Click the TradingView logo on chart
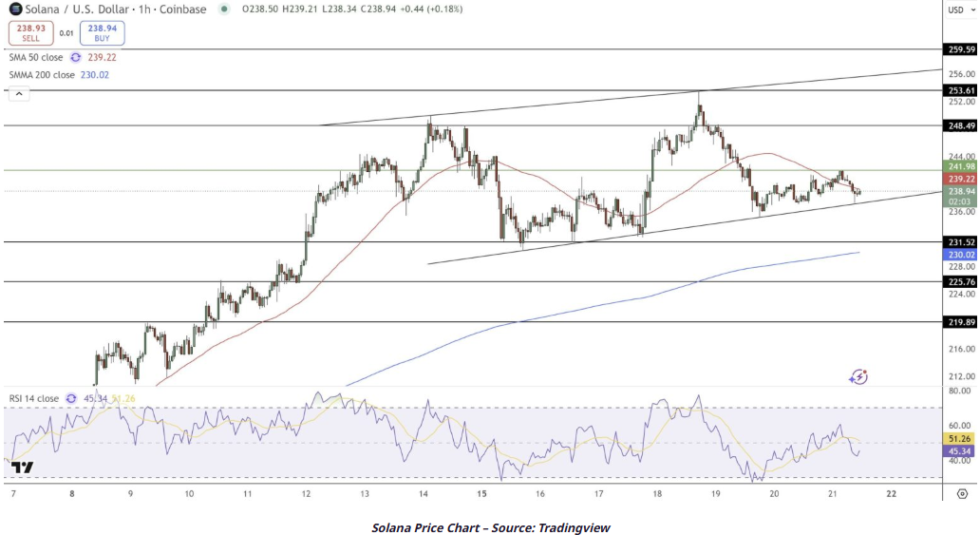 [23, 468]
